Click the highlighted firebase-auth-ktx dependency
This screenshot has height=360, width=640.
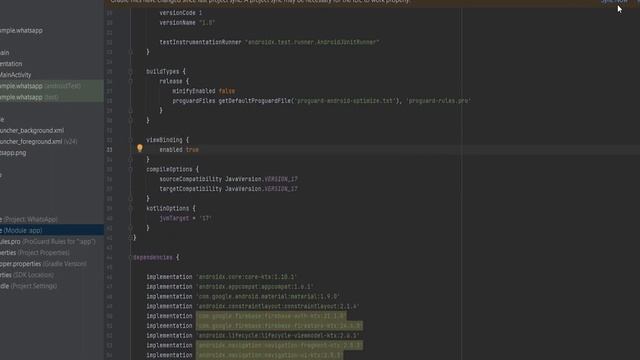[x=271, y=316]
